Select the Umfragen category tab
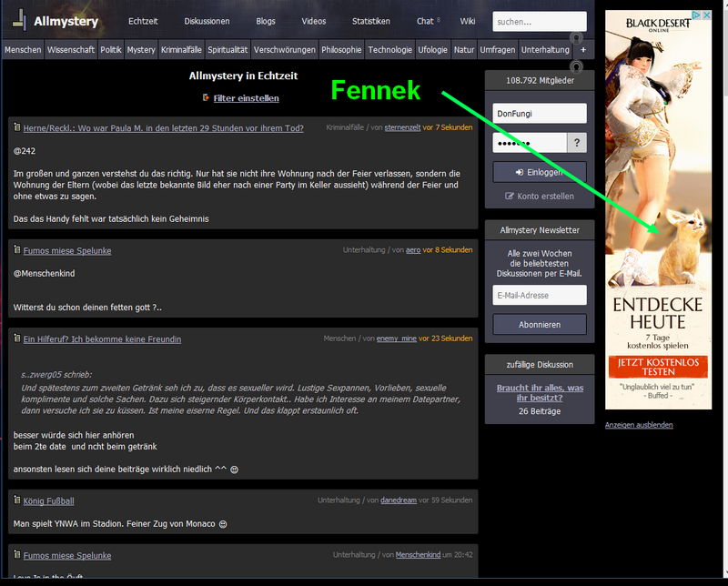The width and height of the screenshot is (728, 586). pos(497,50)
